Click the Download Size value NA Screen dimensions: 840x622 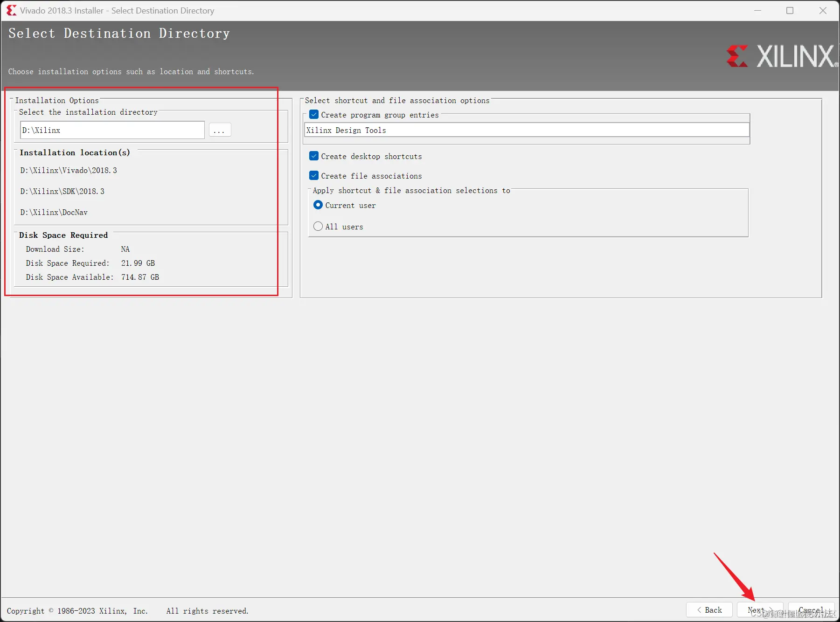click(x=125, y=249)
